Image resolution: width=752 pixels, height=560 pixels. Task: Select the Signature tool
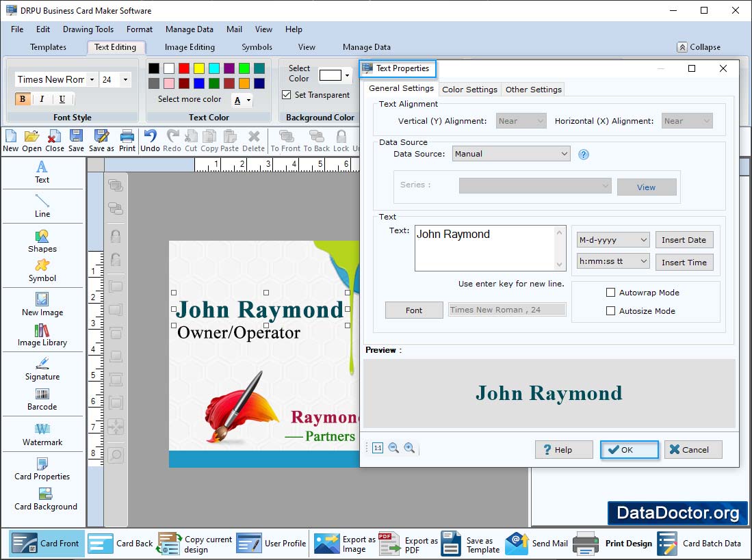point(42,369)
